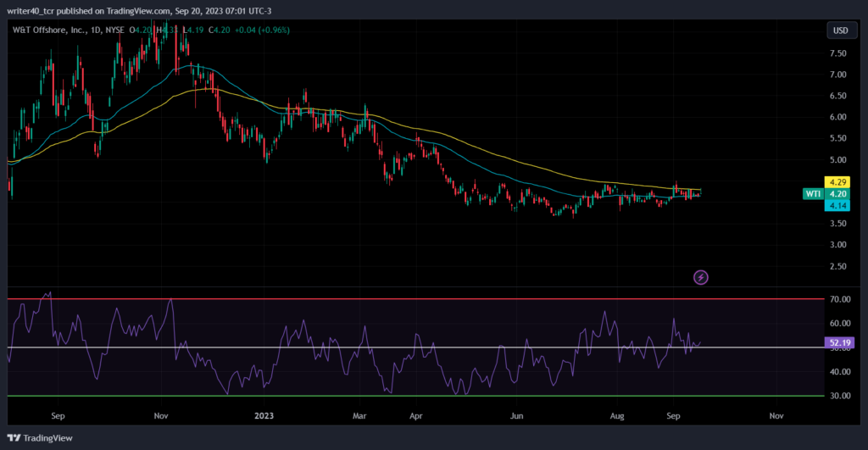
Task: Click the 30.00 RSI axis label
Action: pyautogui.click(x=840, y=396)
